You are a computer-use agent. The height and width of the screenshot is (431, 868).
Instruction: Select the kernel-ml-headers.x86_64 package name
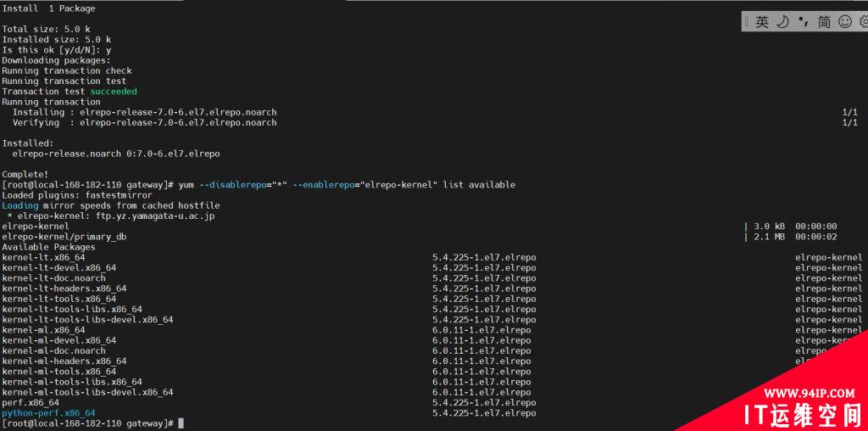(64, 361)
